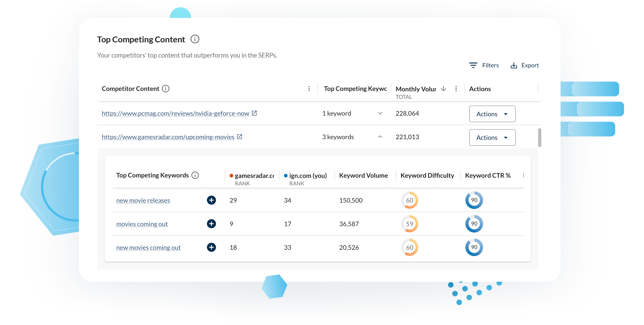Show the Top Competing Keywords info tooltip
Viewport: 644px width, 325px height.
coord(195,175)
